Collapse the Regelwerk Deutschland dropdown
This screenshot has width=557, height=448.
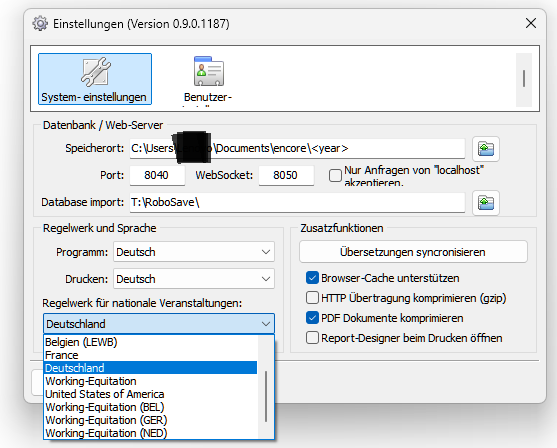pos(159,324)
